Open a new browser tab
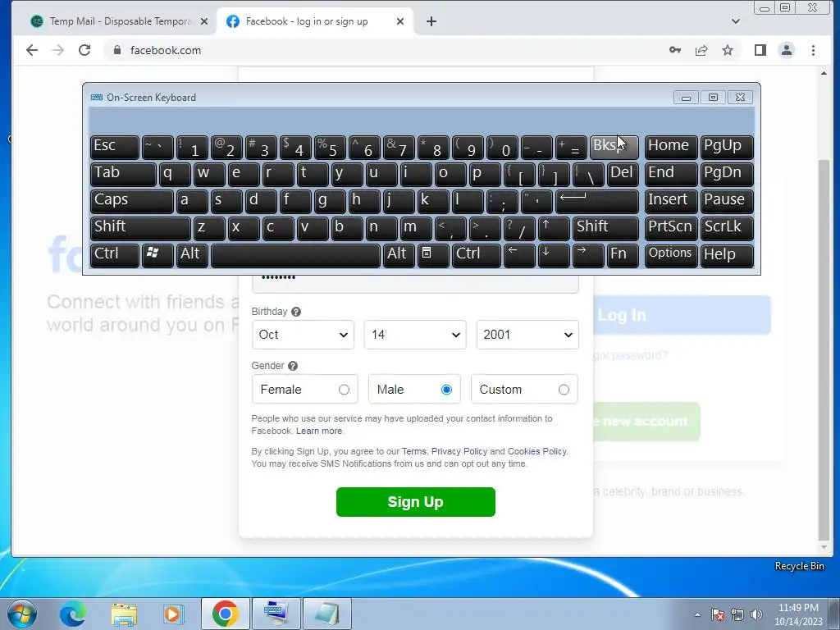This screenshot has height=630, width=840. click(x=431, y=21)
